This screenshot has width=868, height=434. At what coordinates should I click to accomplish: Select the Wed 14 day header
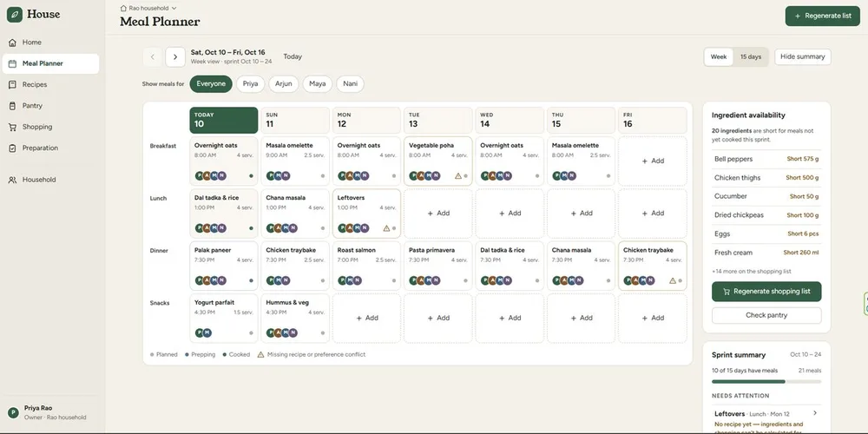tap(510, 120)
